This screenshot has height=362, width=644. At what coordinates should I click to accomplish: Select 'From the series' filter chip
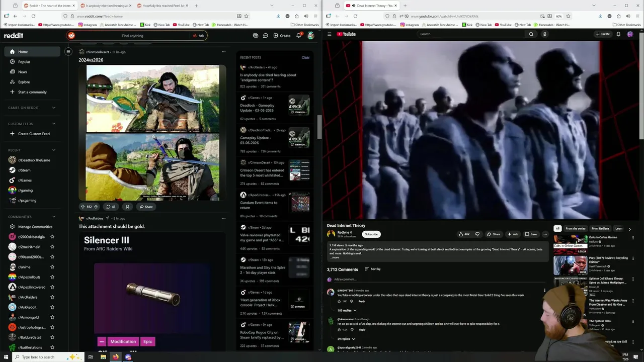[x=576, y=229]
